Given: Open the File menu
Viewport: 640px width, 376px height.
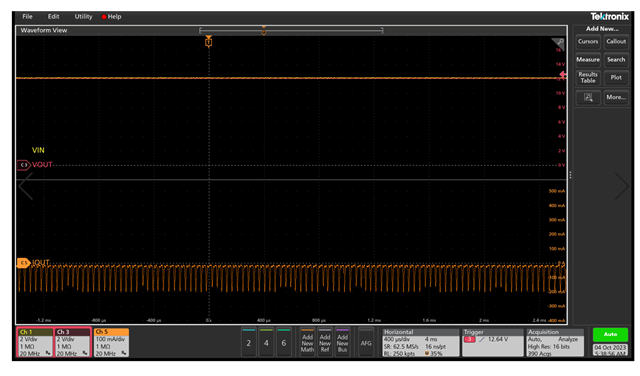Looking at the screenshot, I should click(27, 17).
